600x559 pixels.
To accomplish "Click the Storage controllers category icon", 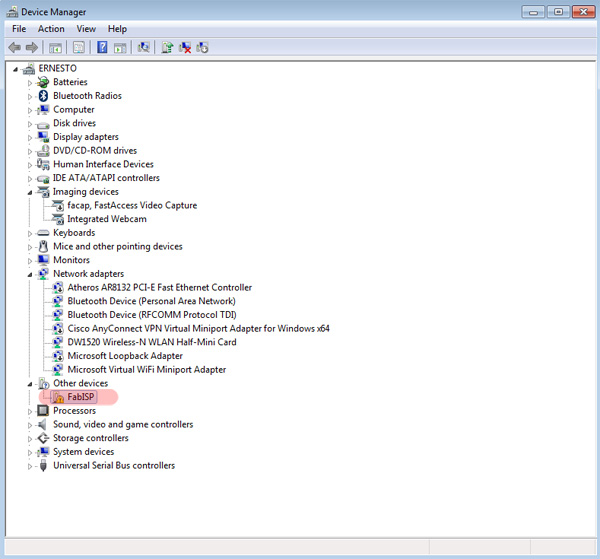I will [43, 438].
